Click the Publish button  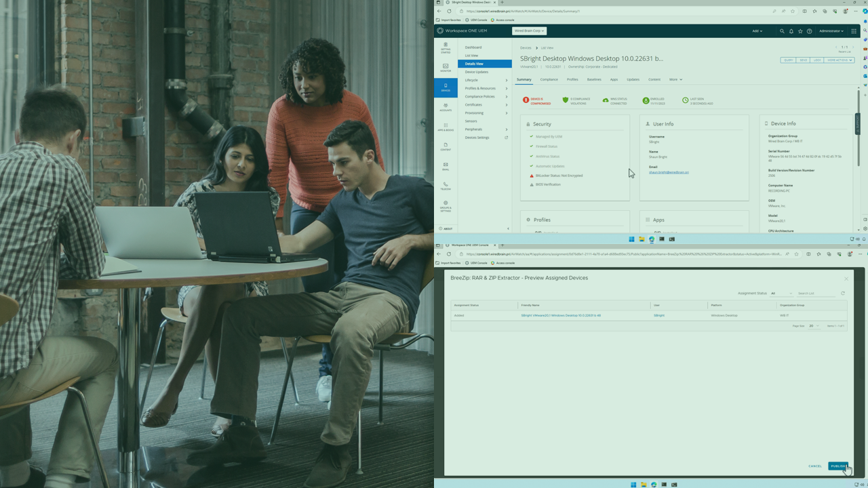click(x=838, y=466)
